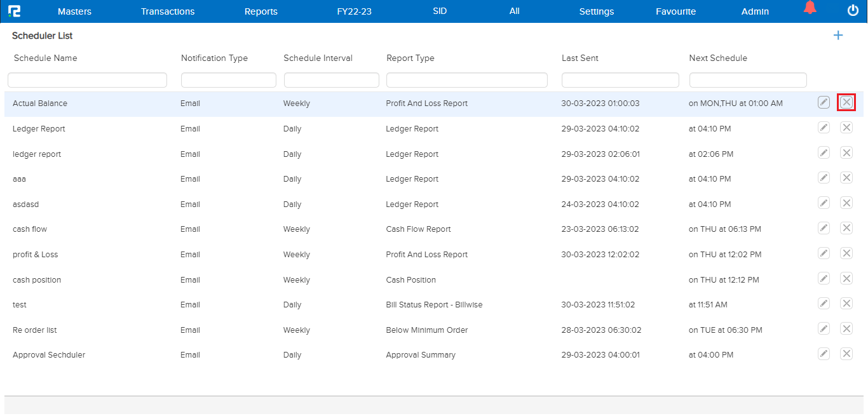Delete the Actual Balance schedule

[846, 102]
